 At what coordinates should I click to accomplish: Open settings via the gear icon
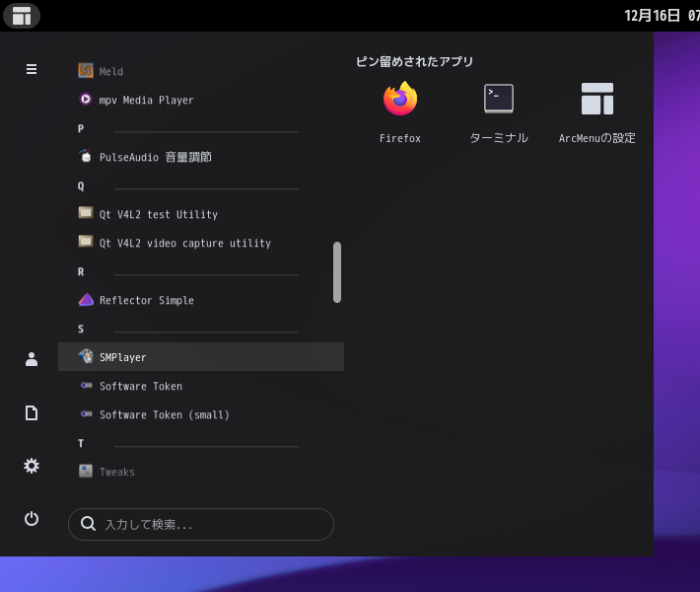pos(32,466)
